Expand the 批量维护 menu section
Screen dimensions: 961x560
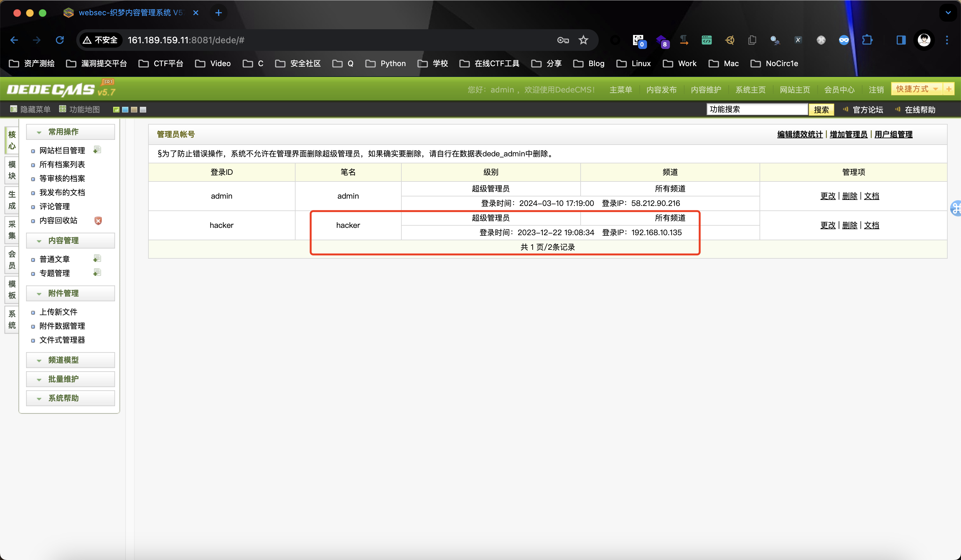click(71, 379)
